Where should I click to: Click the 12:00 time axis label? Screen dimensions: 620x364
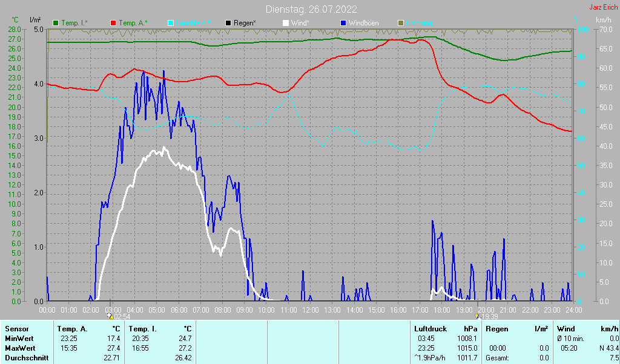(311, 310)
